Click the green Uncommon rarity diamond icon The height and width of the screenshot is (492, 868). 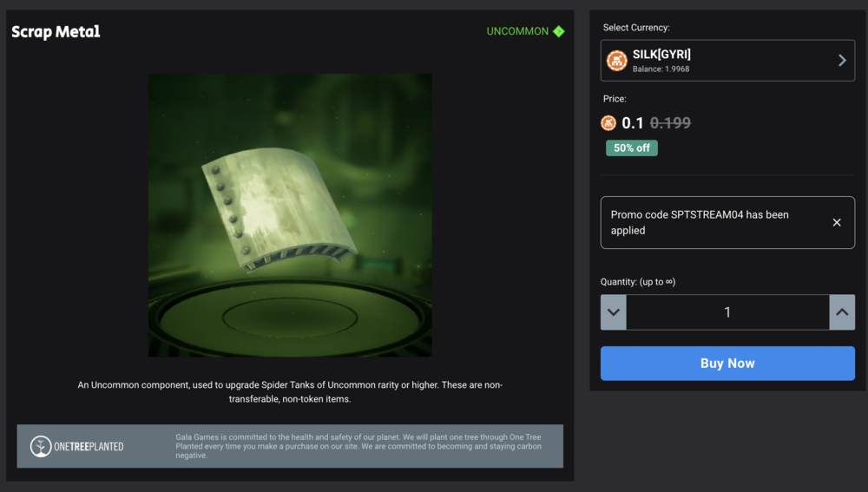point(558,31)
